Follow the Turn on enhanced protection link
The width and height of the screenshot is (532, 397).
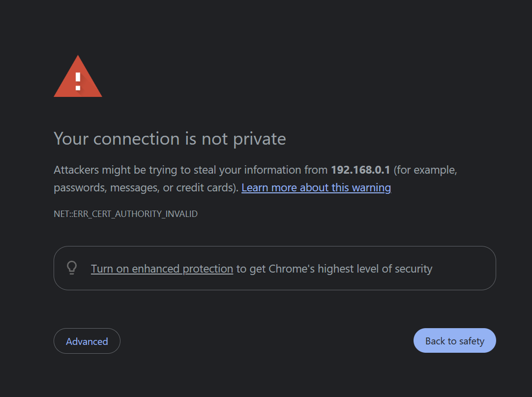click(162, 269)
